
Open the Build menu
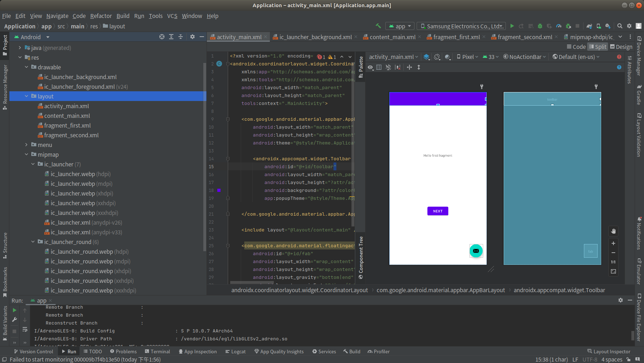[123, 16]
